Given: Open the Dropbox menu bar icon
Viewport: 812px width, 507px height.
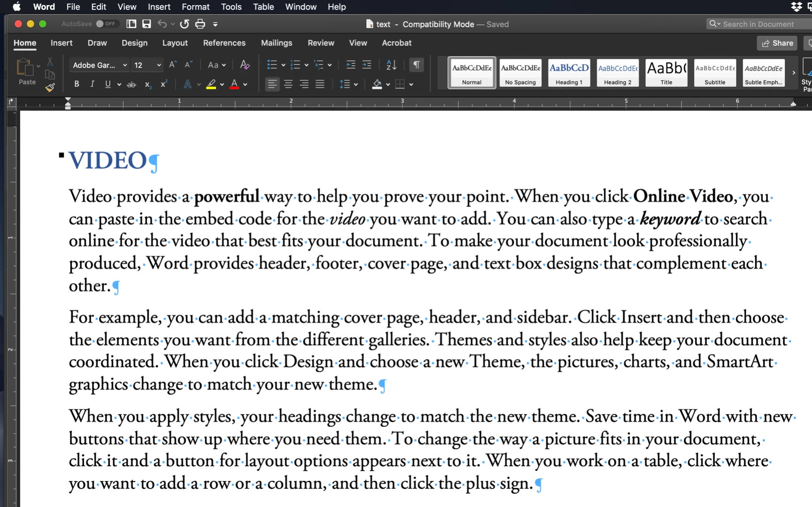Looking at the screenshot, I should 797,7.
